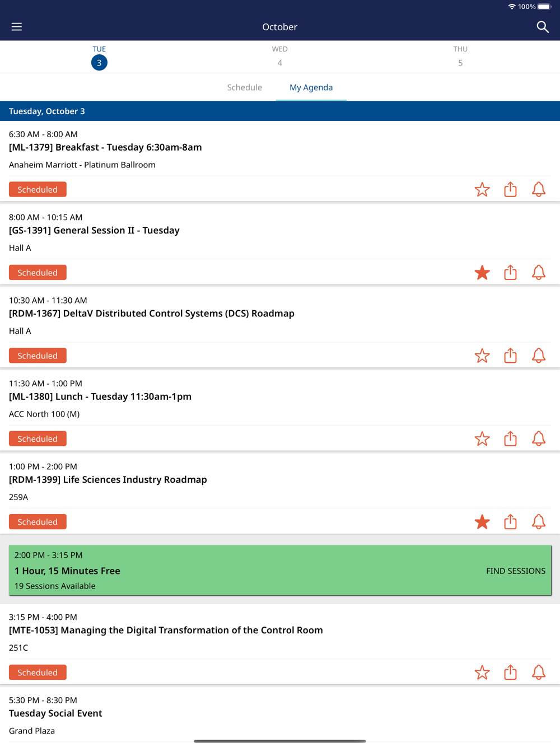Unfavorite General Session II star
Viewport: 560px width, 747px height.
482,273
